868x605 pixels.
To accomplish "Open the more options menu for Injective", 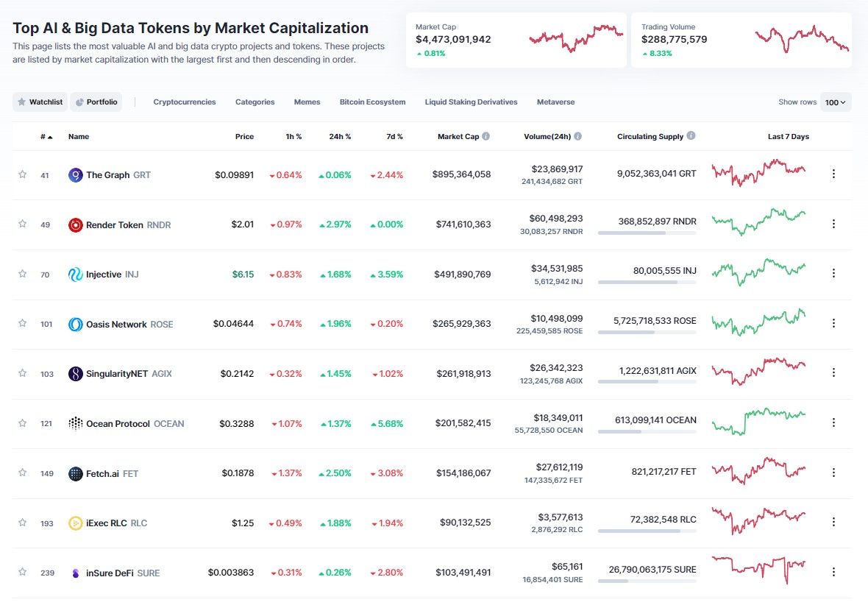I will point(833,273).
